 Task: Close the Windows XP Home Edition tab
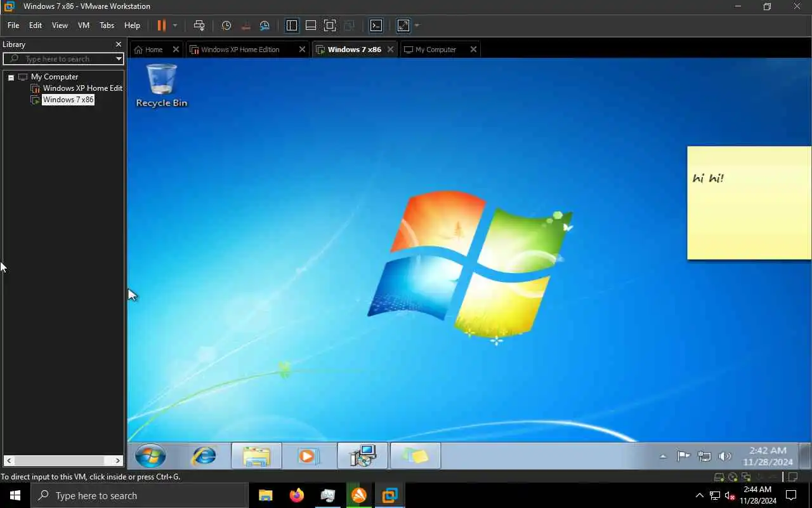pos(302,50)
